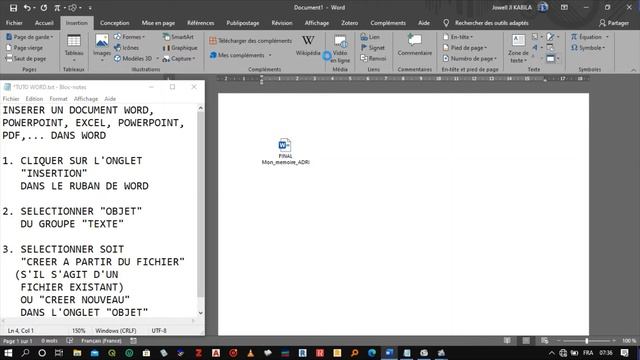Image resolution: width=640 pixels, height=360 pixels.
Task: Switch to the Conception tab
Action: pos(115,23)
